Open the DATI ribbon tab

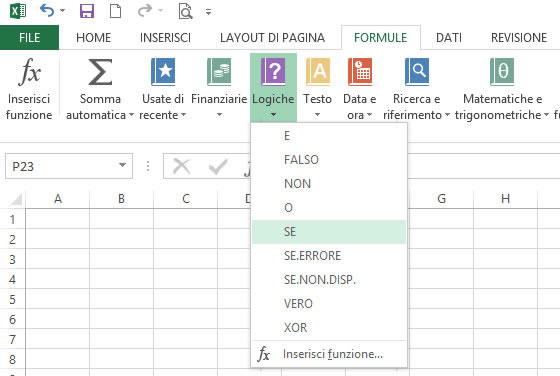[x=449, y=38]
